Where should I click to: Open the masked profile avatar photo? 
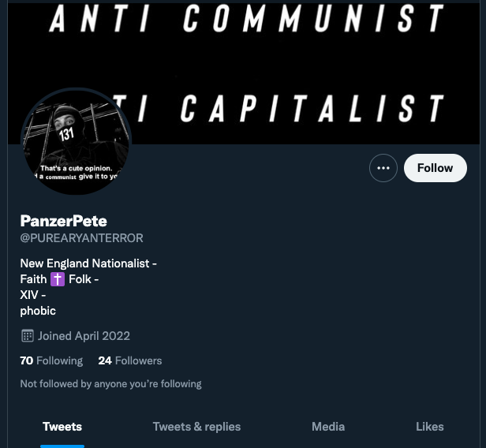76,142
